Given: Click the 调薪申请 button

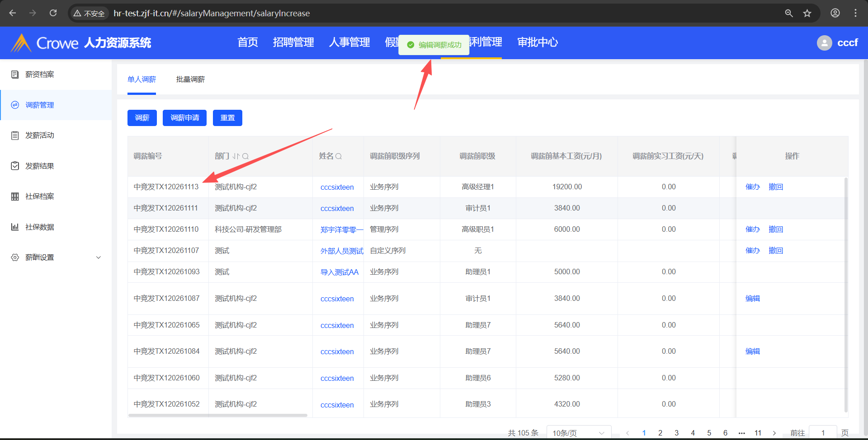Looking at the screenshot, I should (184, 118).
